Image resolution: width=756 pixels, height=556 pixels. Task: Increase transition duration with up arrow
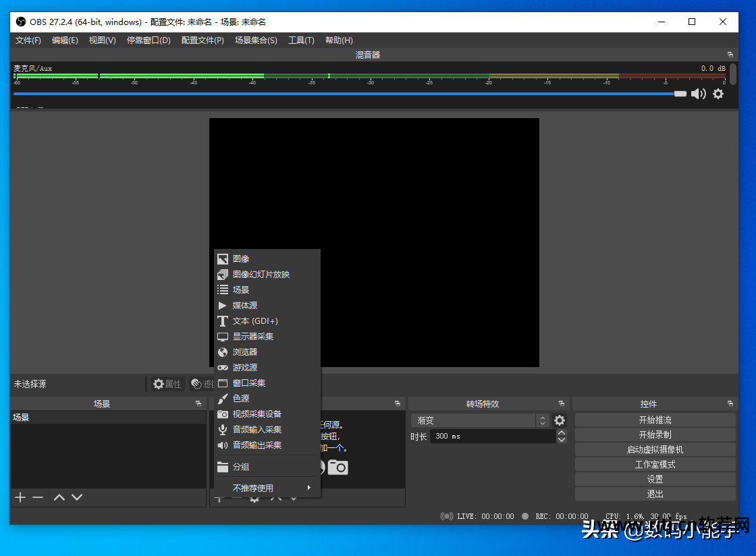[x=561, y=433]
